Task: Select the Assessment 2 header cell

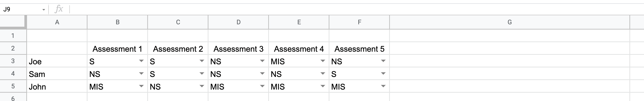Action: coord(178,49)
